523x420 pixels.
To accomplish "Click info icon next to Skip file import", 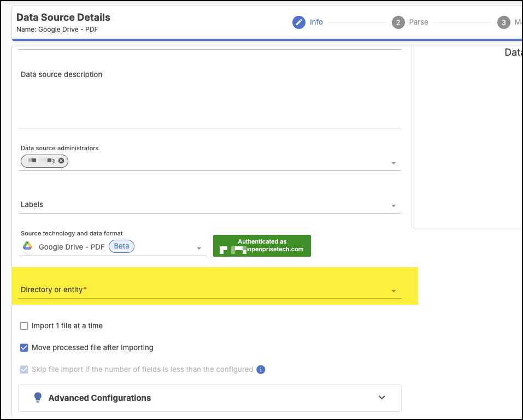I will pyautogui.click(x=261, y=369).
